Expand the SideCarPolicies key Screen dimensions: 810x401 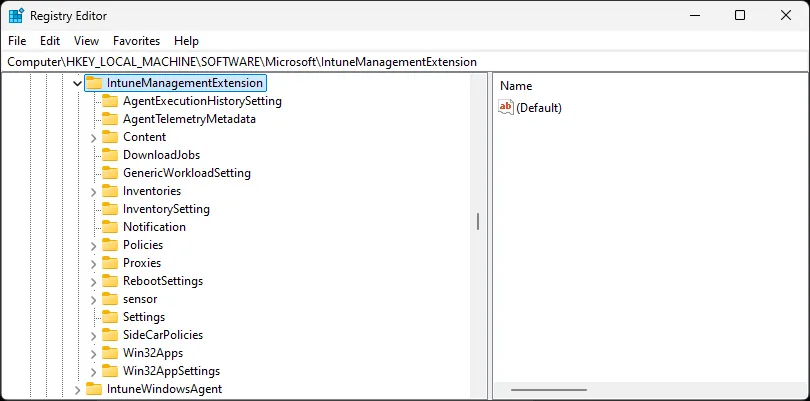(94, 335)
